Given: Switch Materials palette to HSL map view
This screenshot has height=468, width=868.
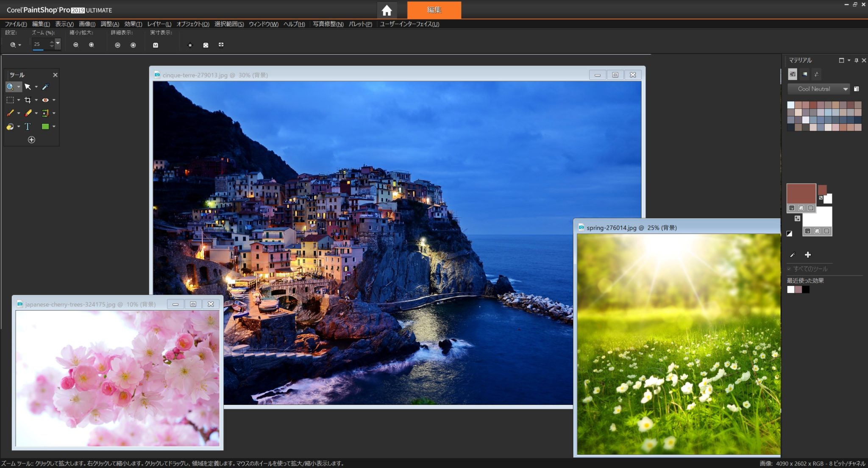Looking at the screenshot, I should 805,74.
